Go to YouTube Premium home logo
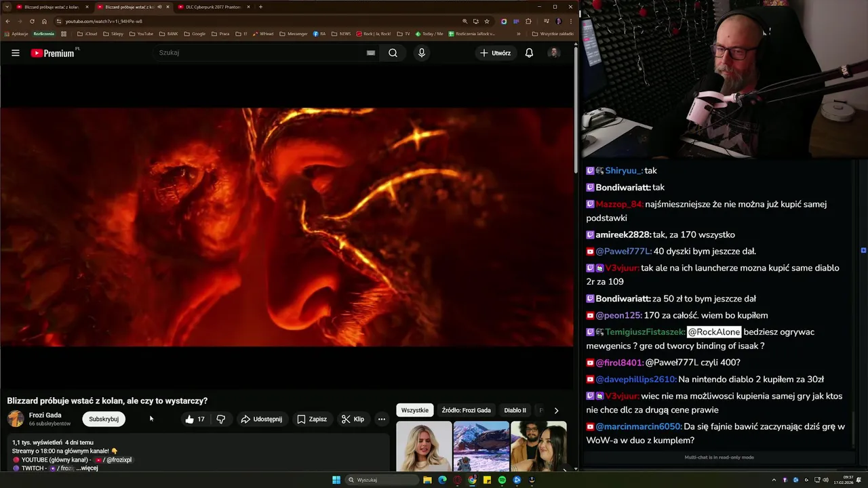This screenshot has width=868, height=488. [54, 53]
